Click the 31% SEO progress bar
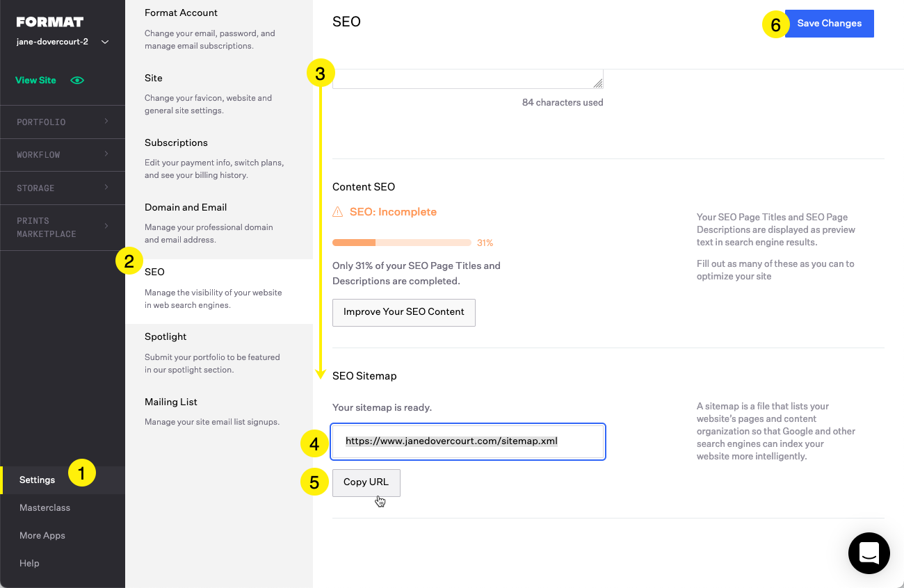 click(402, 243)
